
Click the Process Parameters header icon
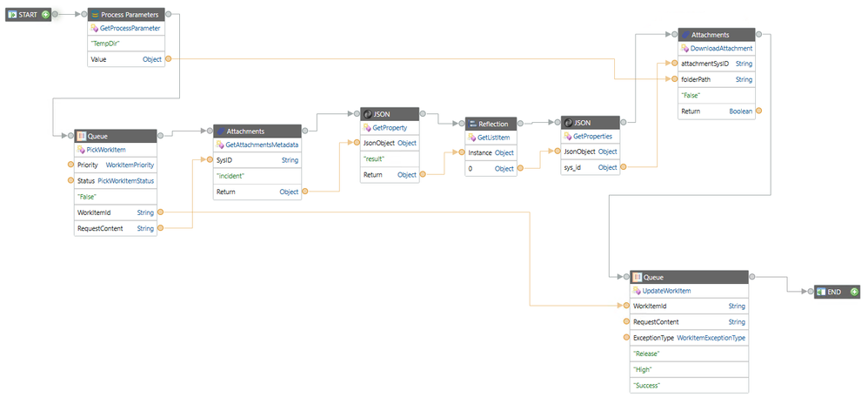[95, 15]
